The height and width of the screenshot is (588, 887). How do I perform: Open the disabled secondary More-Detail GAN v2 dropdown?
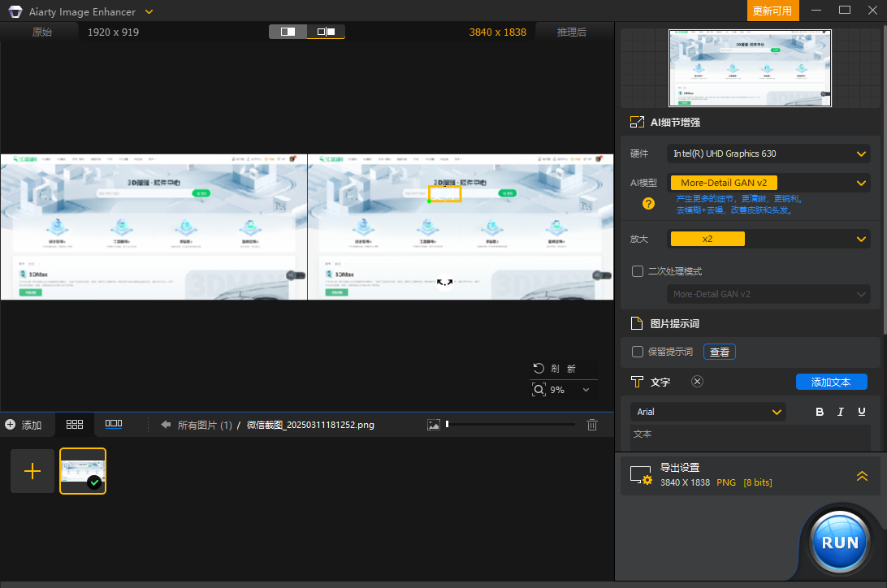click(x=768, y=294)
